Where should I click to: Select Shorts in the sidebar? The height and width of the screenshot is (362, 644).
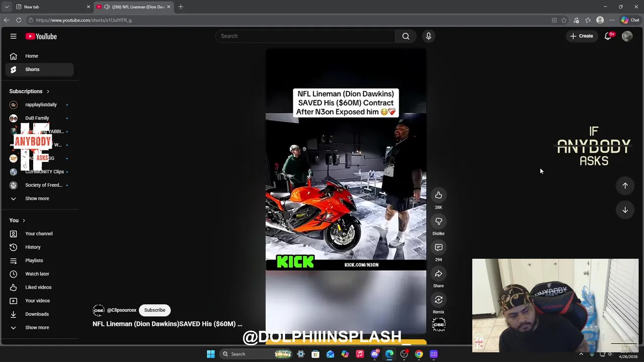[x=40, y=69]
